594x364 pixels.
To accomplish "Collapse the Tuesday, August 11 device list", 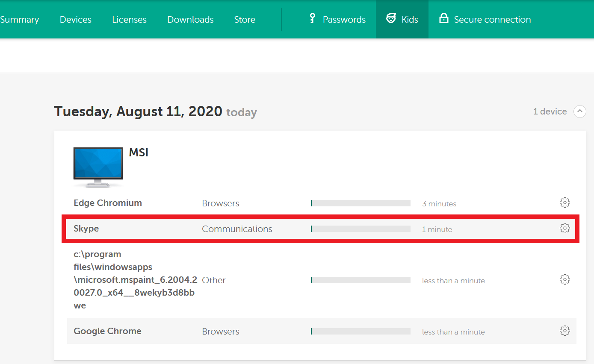I will pos(580,112).
